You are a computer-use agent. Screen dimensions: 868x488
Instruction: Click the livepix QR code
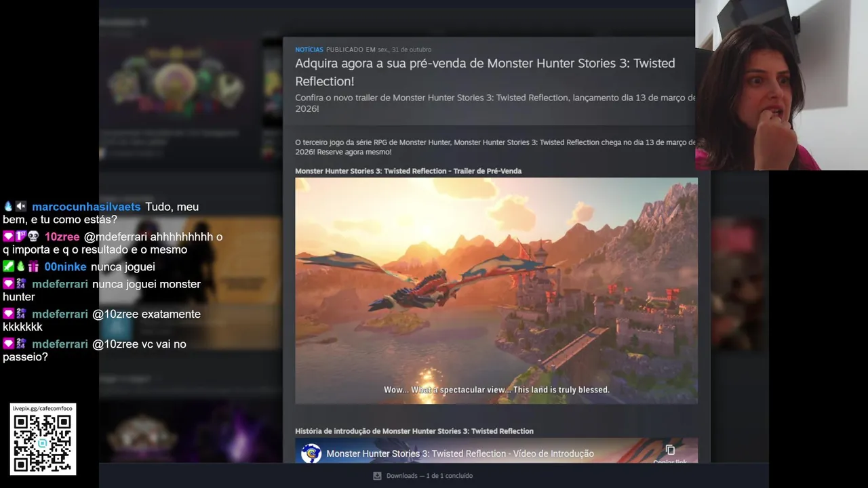43,443
